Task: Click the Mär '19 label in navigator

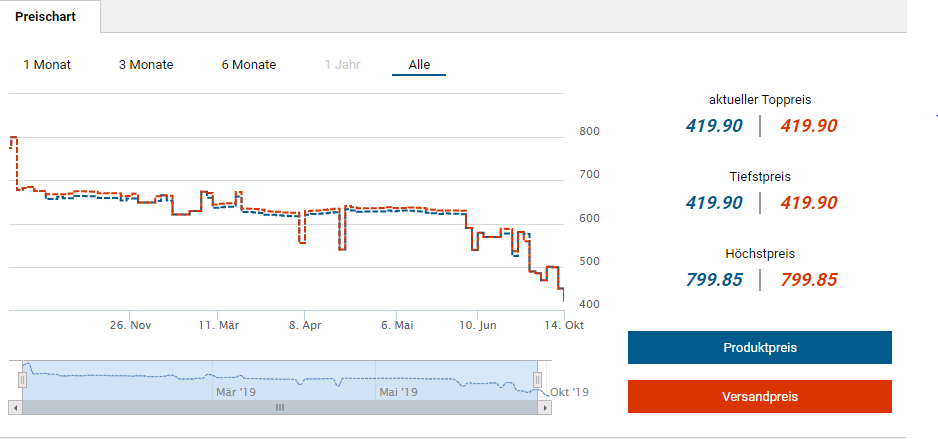Action: pos(236,392)
